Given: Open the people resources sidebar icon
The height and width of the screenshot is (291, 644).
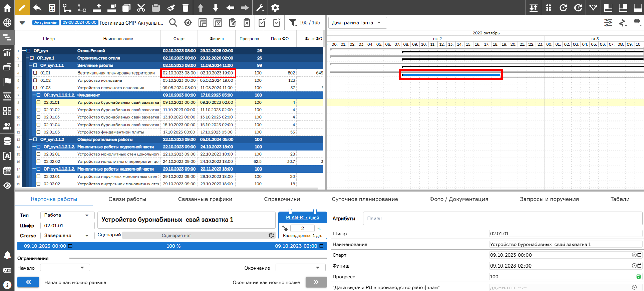Looking at the screenshot, I should tap(7, 126).
